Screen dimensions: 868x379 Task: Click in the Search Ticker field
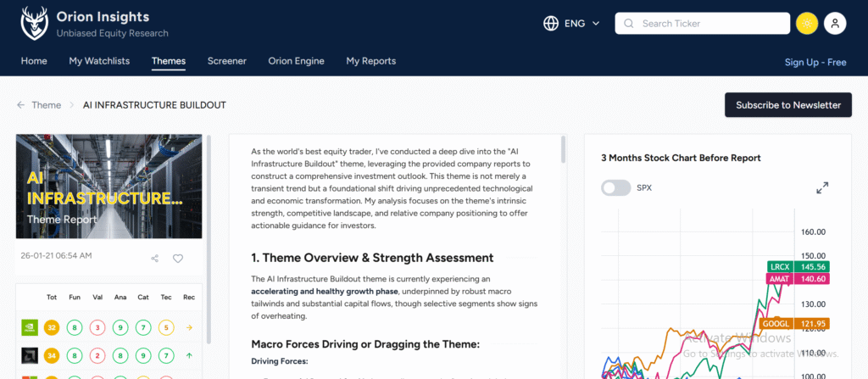(704, 24)
